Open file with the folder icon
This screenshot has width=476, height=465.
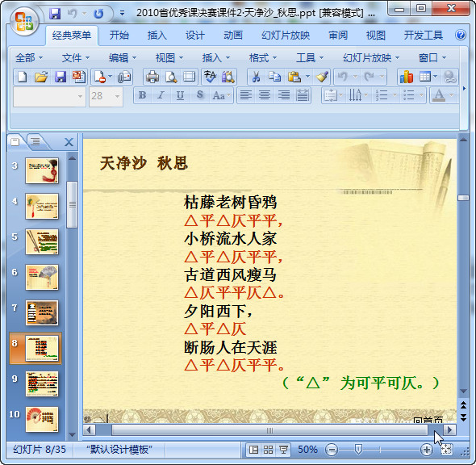[x=41, y=77]
